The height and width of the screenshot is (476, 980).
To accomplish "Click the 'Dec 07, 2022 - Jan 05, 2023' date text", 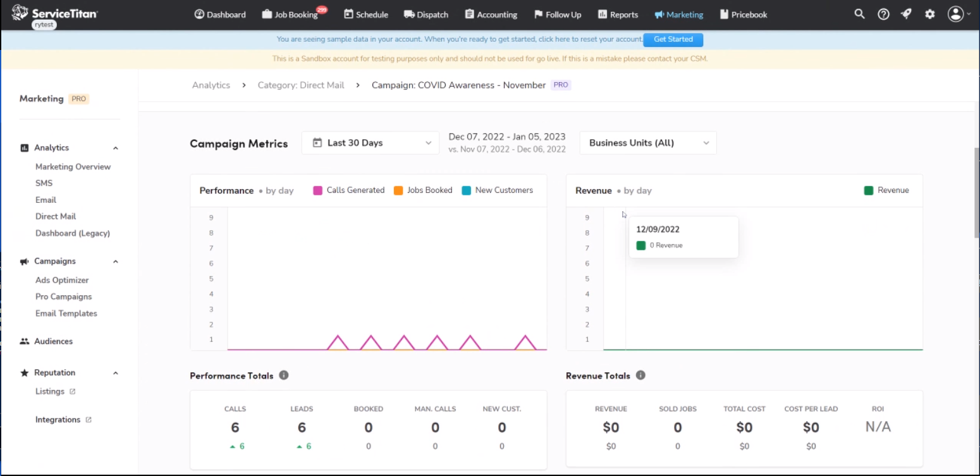I will click(x=507, y=137).
